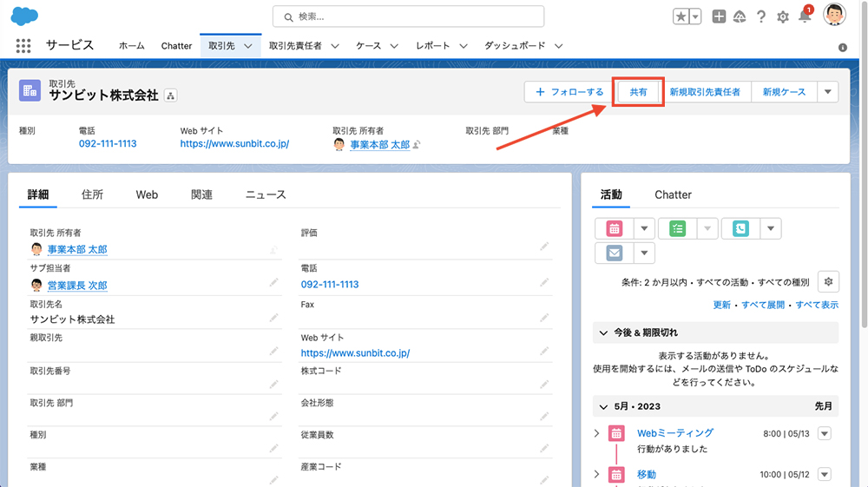The width and height of the screenshot is (868, 487).
Task: Edit the 評価 field pencil icon
Action: click(x=544, y=247)
